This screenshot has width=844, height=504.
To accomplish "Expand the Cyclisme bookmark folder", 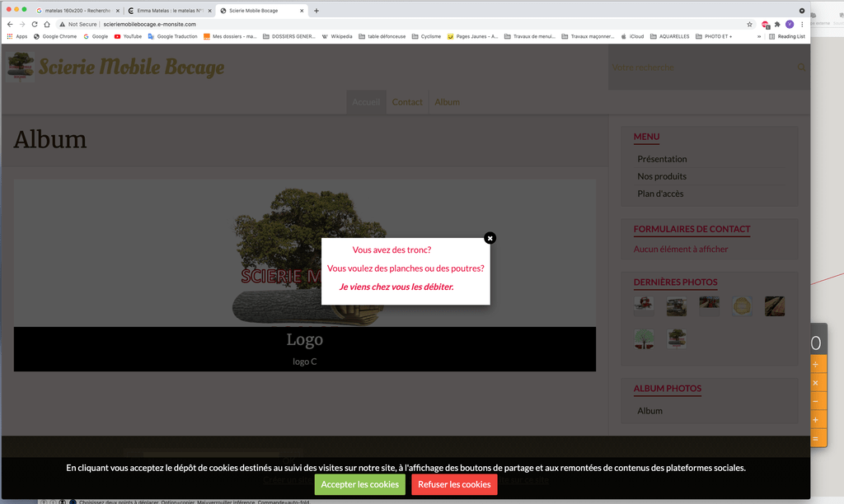I will (426, 36).
